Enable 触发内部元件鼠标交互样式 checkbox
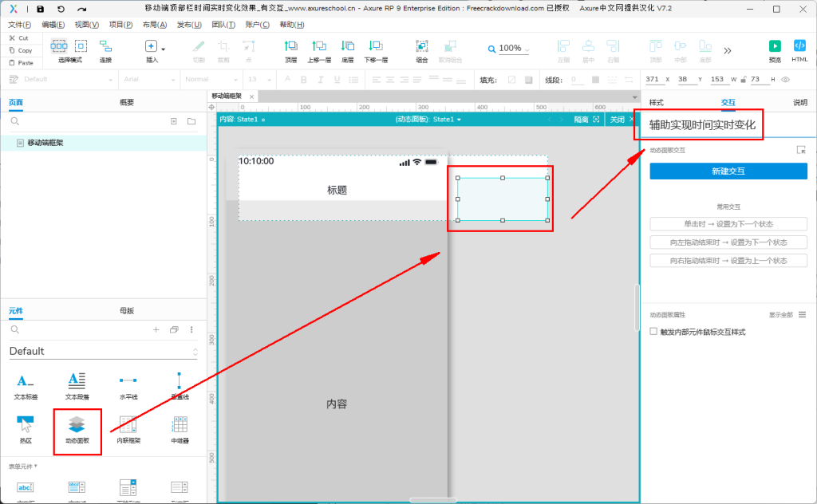817x504 pixels. click(x=654, y=332)
